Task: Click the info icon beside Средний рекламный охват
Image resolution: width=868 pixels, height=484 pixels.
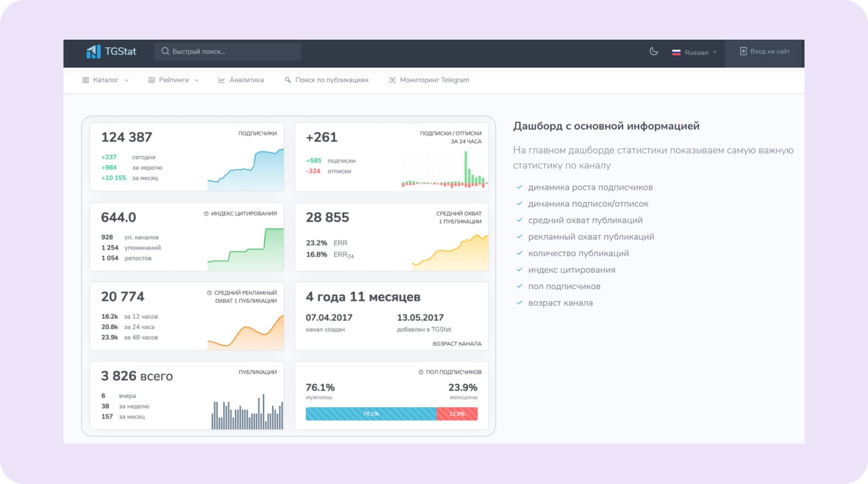Action: [209, 293]
